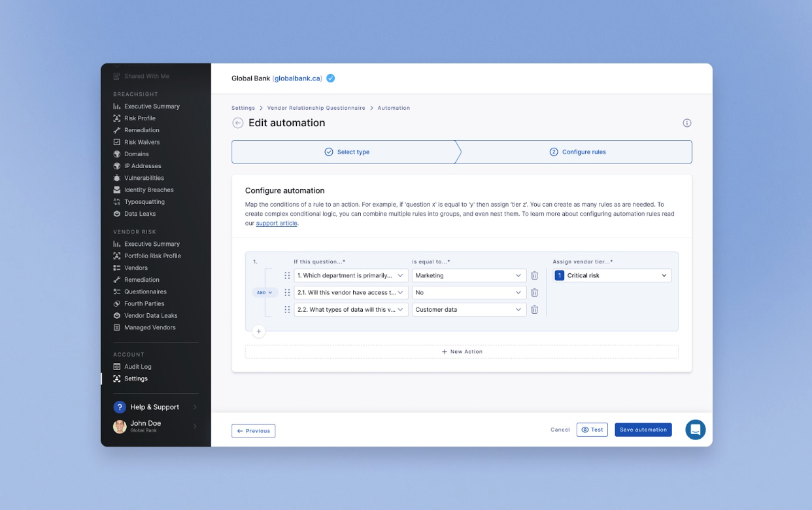
Task: Open the chat support bubble
Action: (x=696, y=430)
